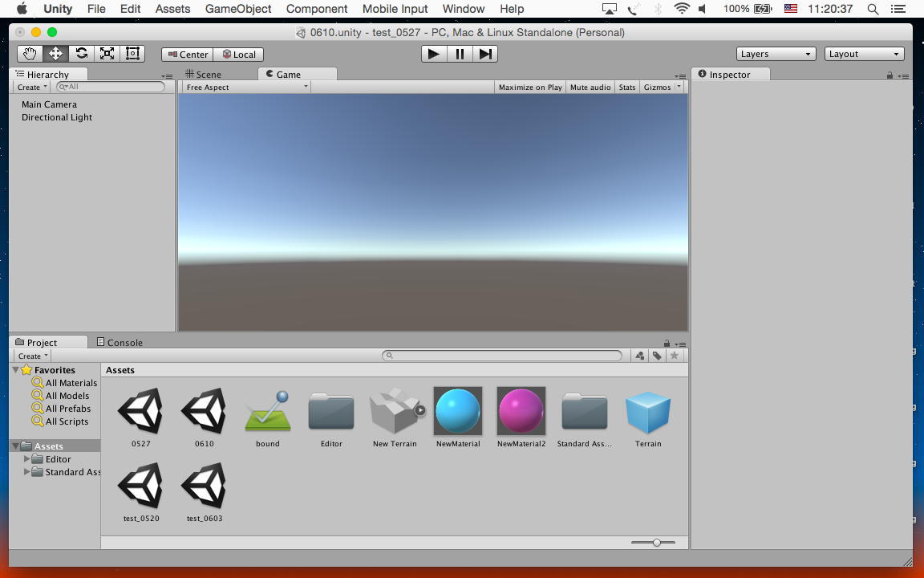Toggle the Stats overlay
The width and height of the screenshot is (924, 578).
[x=627, y=87]
